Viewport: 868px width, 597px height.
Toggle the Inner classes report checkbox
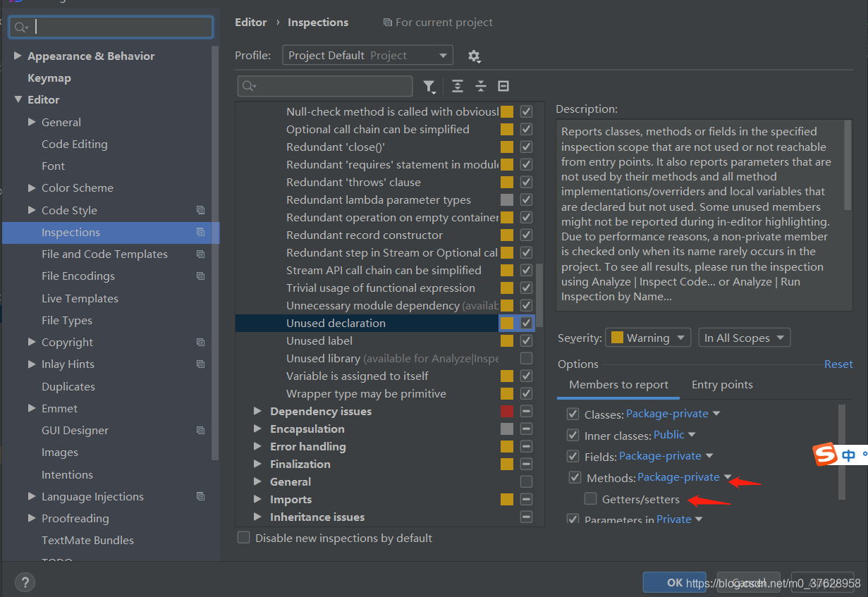(x=573, y=436)
